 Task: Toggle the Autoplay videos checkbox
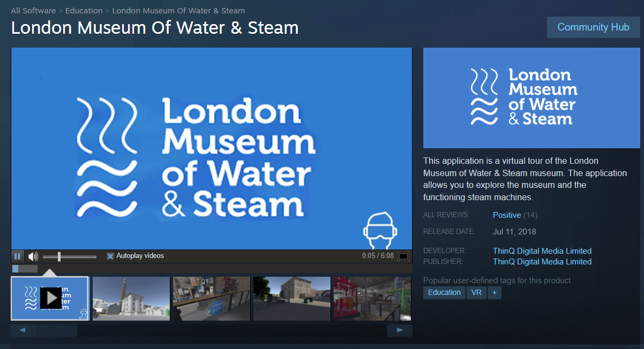(110, 256)
